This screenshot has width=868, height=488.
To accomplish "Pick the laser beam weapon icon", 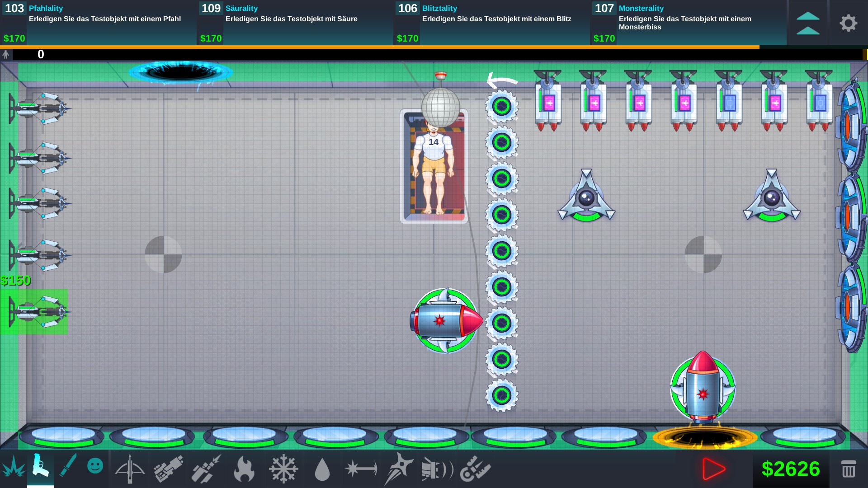I will [x=361, y=469].
